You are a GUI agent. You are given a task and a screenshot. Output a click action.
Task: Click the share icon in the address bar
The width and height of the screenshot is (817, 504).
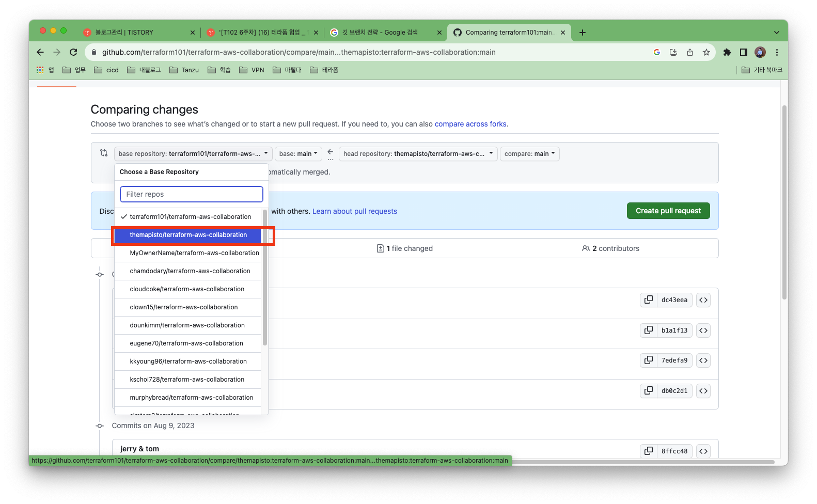[x=689, y=52]
